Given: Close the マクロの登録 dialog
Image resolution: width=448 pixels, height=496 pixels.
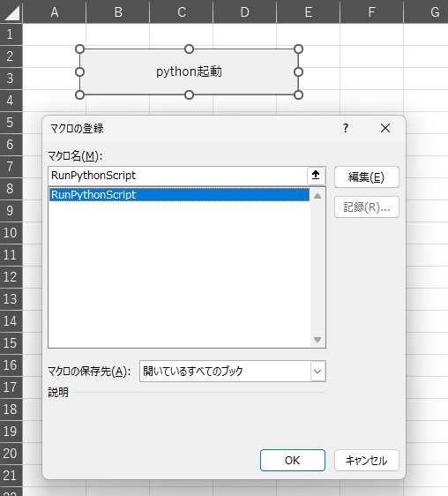Looking at the screenshot, I should tap(385, 128).
